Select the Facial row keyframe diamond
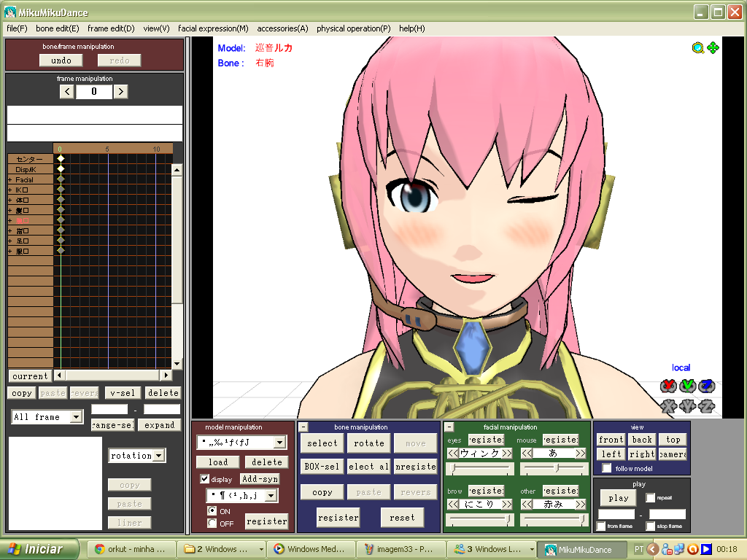This screenshot has width=747, height=560. click(x=61, y=179)
